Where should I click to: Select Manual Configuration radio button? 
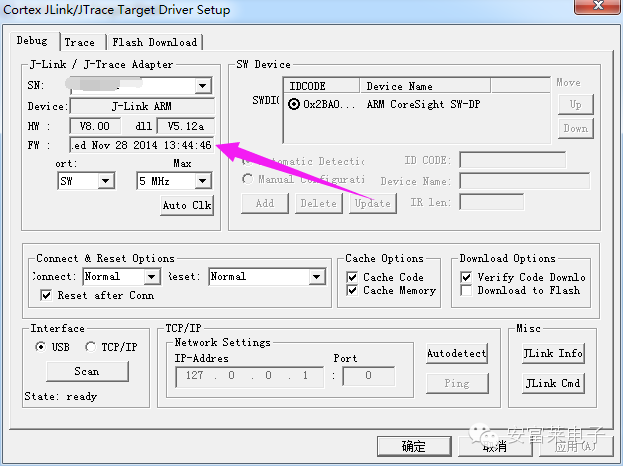(247, 179)
